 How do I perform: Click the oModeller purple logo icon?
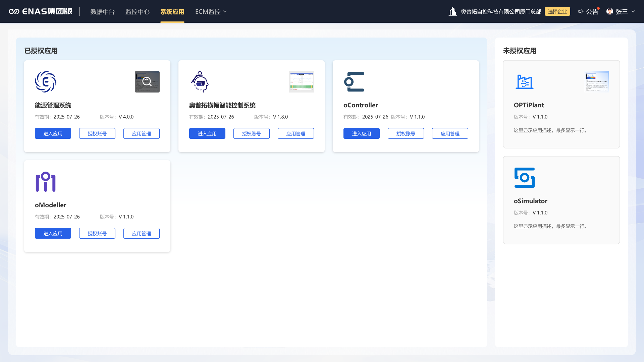[x=46, y=182]
